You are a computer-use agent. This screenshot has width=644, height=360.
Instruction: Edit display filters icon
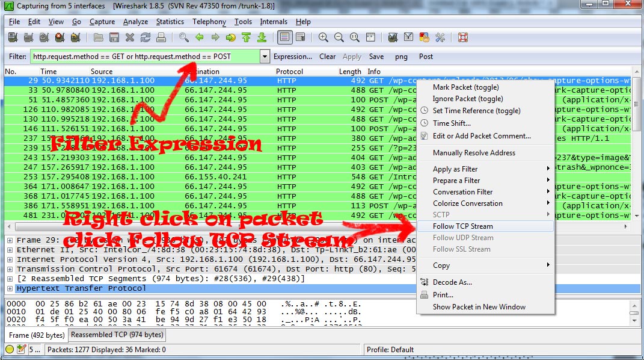tap(408, 38)
